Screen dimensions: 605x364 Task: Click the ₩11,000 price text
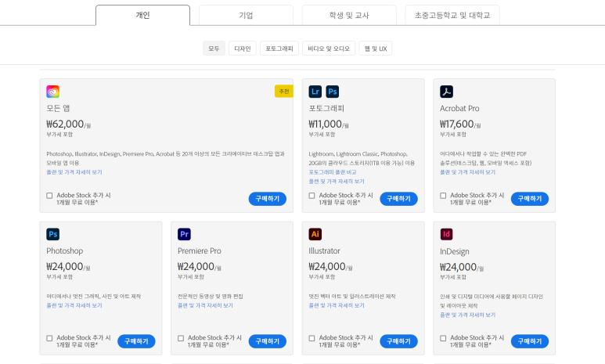326,124
